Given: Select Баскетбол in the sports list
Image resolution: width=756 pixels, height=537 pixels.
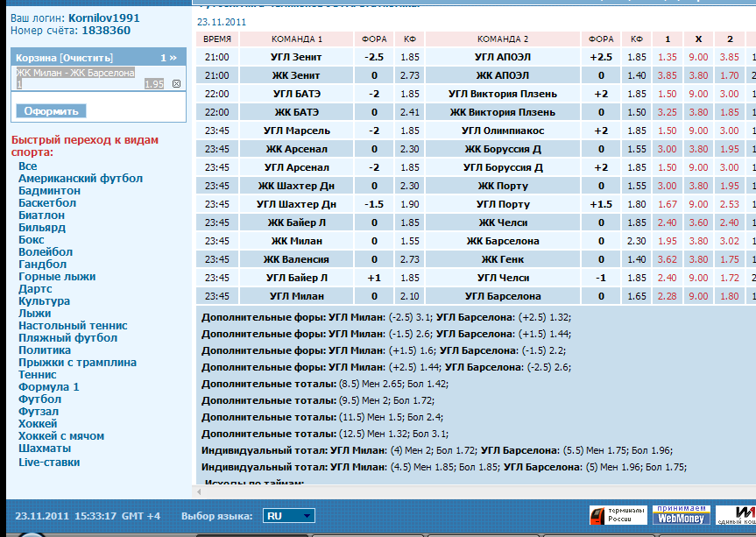Looking at the screenshot, I should click(47, 203).
